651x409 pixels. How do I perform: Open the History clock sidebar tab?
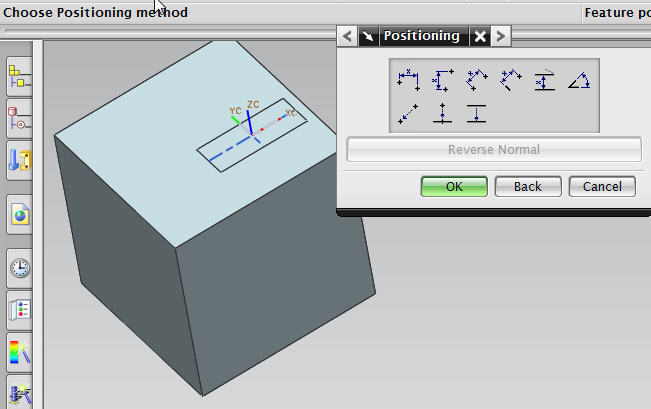point(20,268)
